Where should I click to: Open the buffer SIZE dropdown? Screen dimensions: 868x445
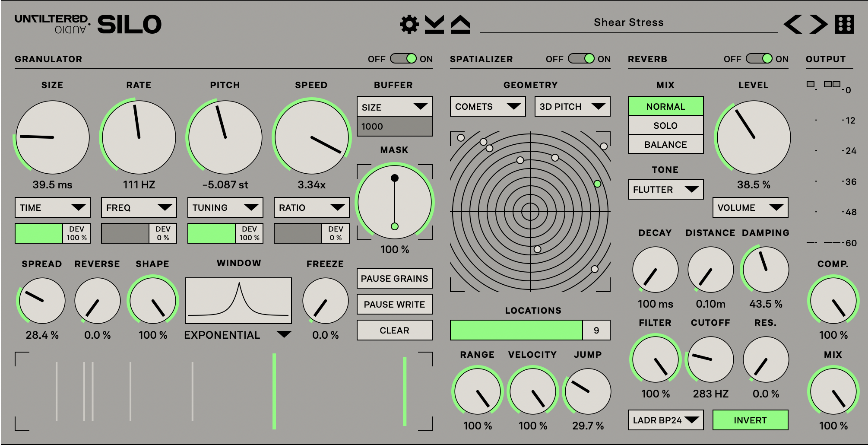tap(395, 107)
